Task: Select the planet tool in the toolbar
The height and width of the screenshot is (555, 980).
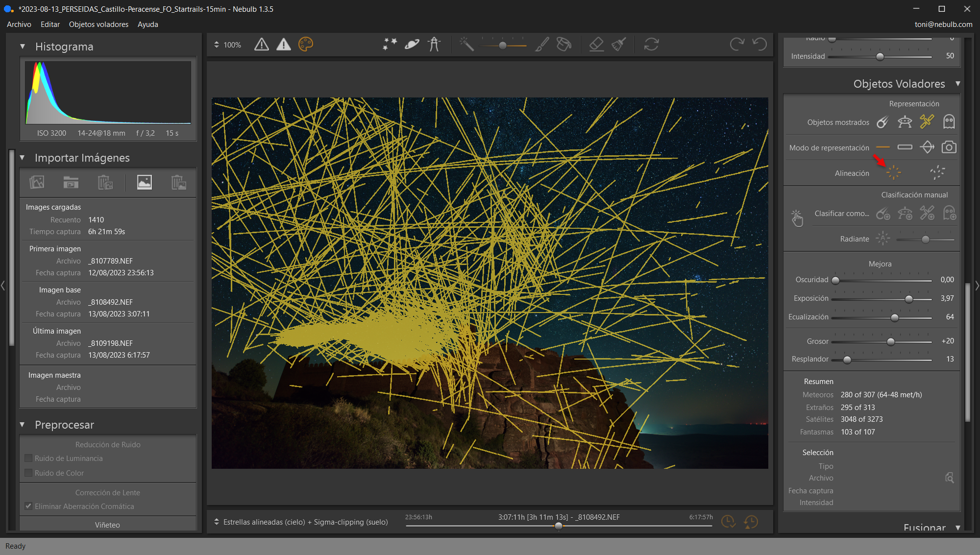Action: pos(412,45)
